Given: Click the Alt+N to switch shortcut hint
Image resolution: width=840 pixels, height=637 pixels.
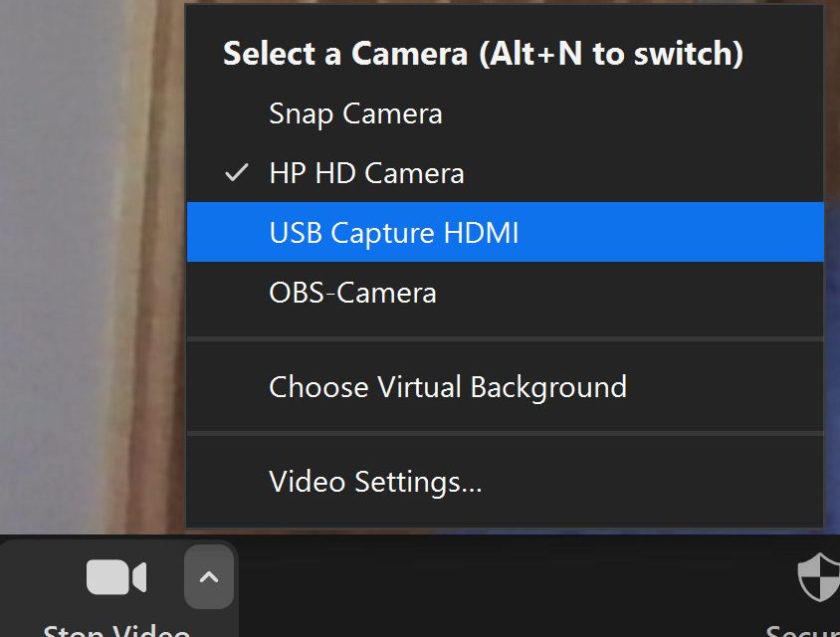Looking at the screenshot, I should pyautogui.click(x=611, y=54).
